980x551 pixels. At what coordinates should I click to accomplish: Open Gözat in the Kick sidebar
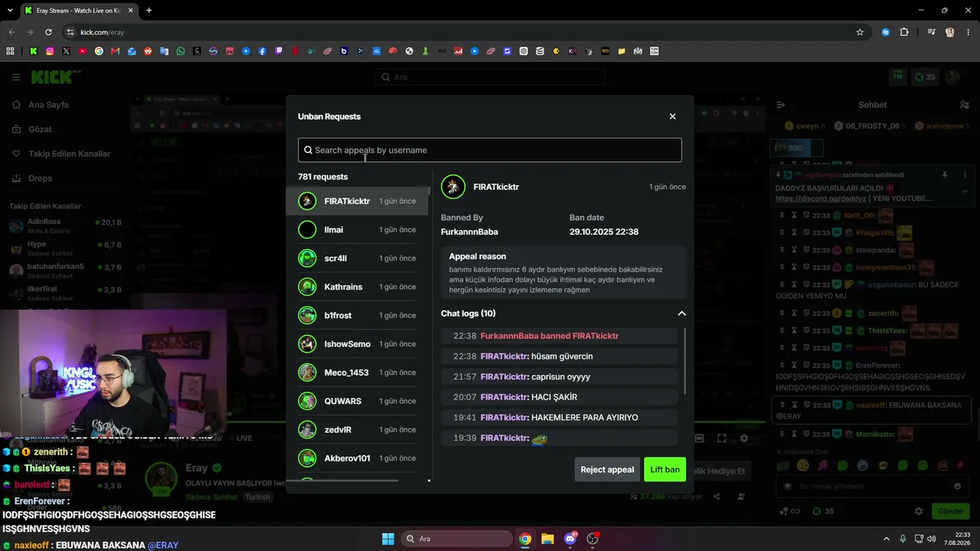(x=40, y=129)
